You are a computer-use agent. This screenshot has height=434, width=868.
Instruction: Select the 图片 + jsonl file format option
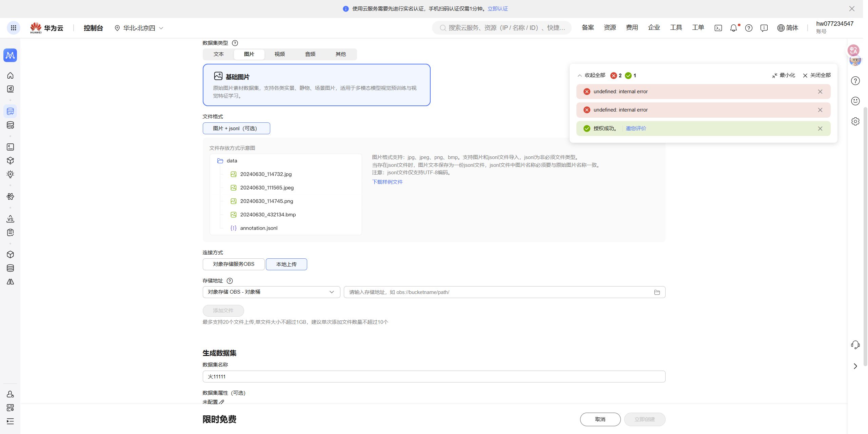coord(236,129)
